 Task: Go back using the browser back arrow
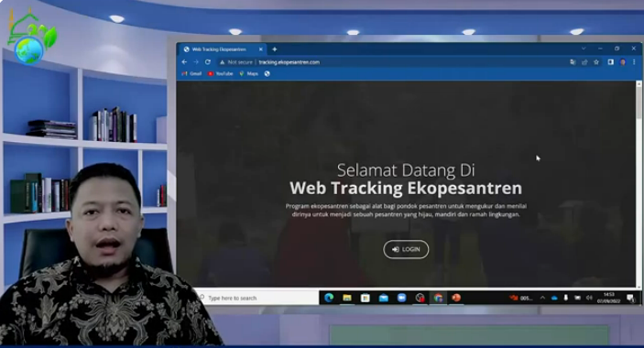tap(184, 62)
